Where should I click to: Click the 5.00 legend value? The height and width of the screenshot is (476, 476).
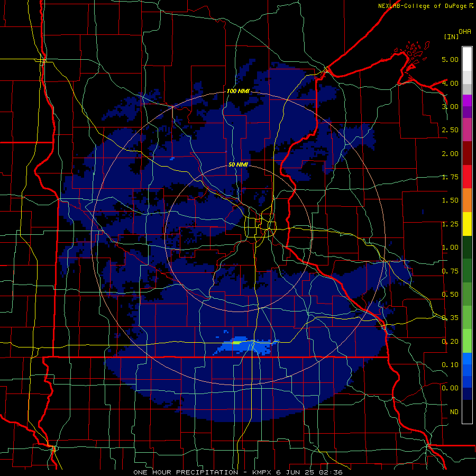click(x=450, y=59)
